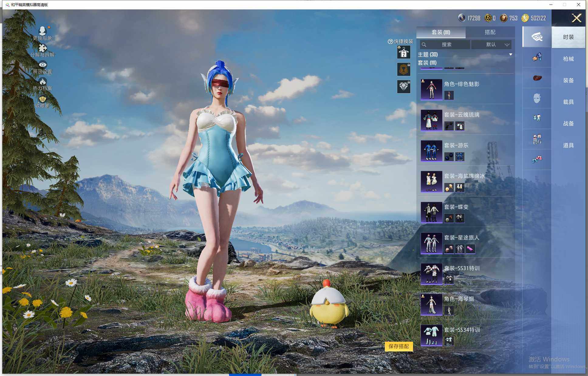The image size is (588, 376).
Task: Select the shoes category icon
Action: coord(537,159)
